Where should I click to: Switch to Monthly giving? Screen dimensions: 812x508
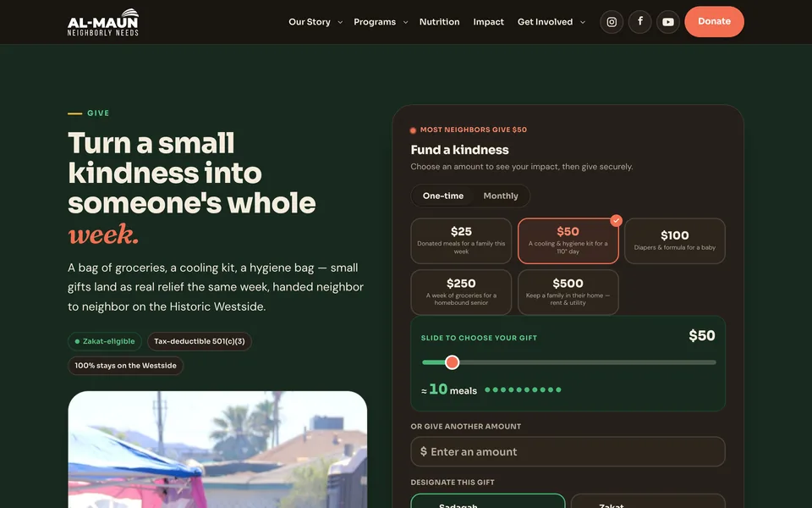click(500, 196)
